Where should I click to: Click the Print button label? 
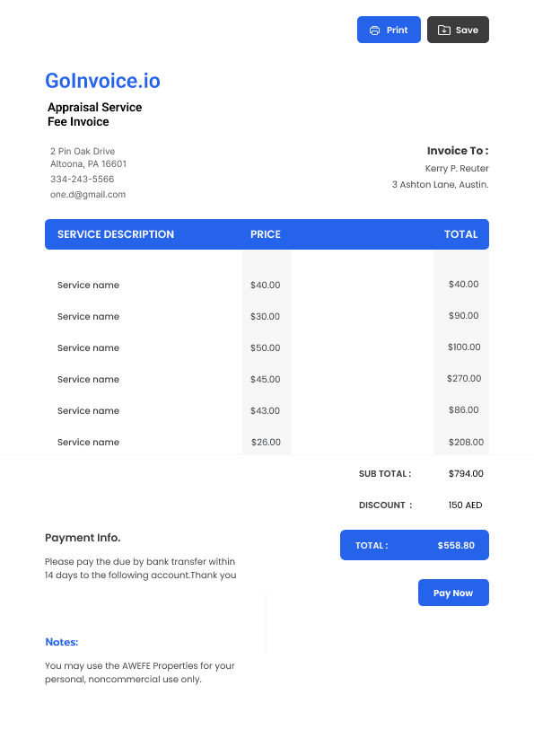point(397,30)
